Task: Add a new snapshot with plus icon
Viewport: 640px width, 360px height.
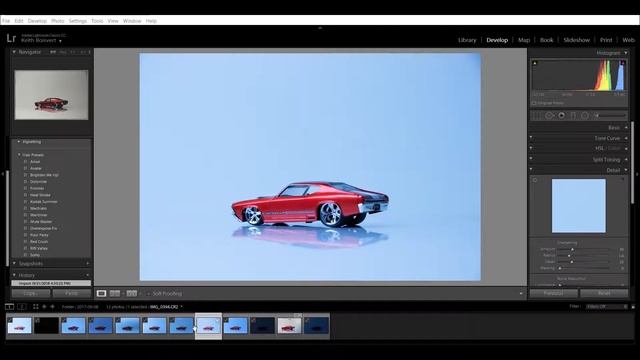Action: 87,264
